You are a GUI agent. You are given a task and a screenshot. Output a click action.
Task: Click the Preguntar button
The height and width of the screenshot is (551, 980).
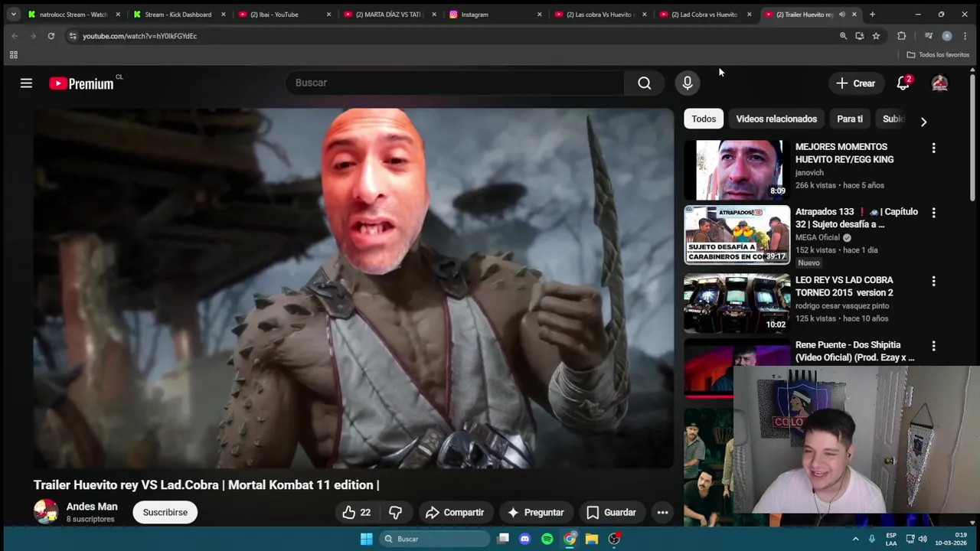click(535, 513)
